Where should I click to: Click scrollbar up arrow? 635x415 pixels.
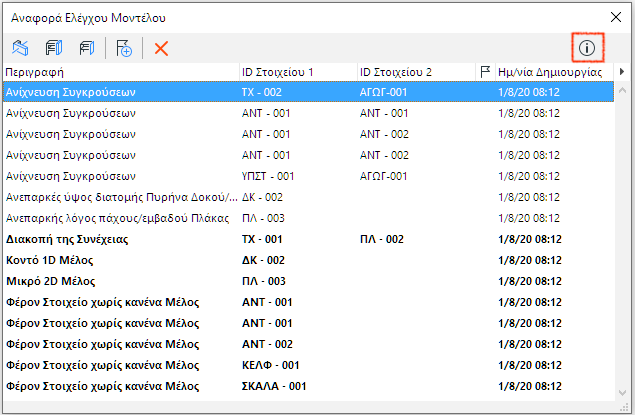[622, 91]
